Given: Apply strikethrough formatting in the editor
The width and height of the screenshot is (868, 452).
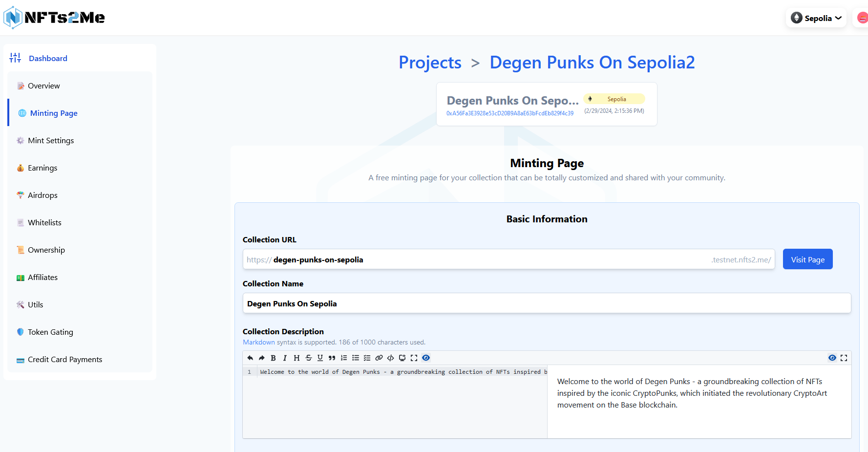Looking at the screenshot, I should point(308,358).
